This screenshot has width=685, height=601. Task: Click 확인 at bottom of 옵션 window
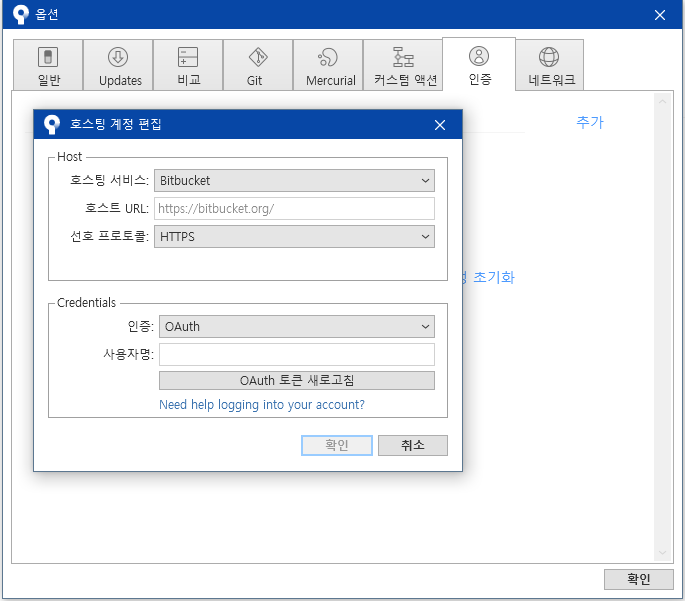[639, 579]
